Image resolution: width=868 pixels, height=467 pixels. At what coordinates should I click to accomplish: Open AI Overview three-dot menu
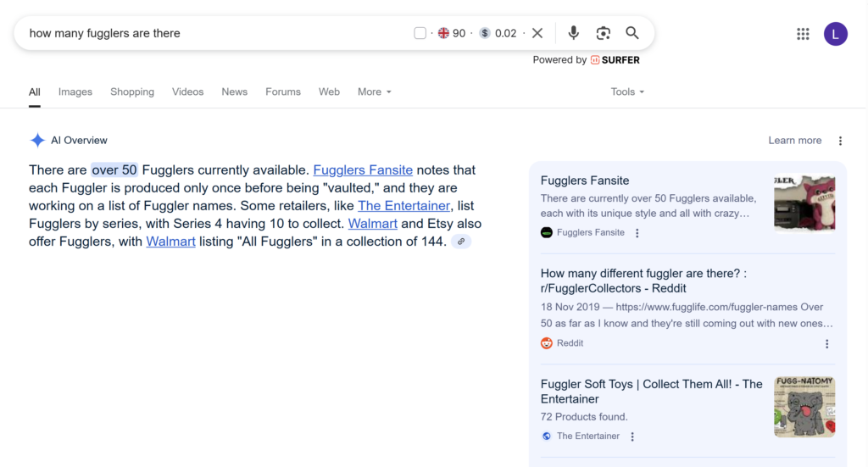click(840, 141)
